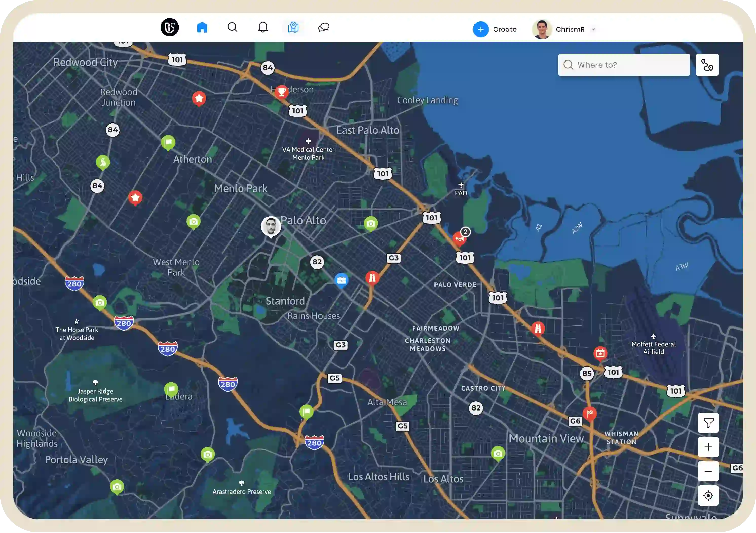Click the red trophy marker near Henderson

[281, 92]
